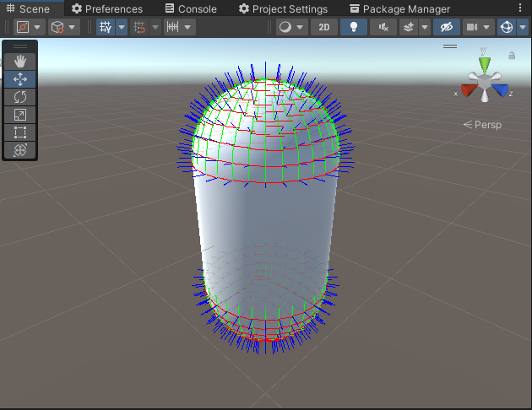Open the tool handle position dropdown arrow
Image resolution: width=532 pixels, height=410 pixels.
pyautogui.click(x=37, y=27)
